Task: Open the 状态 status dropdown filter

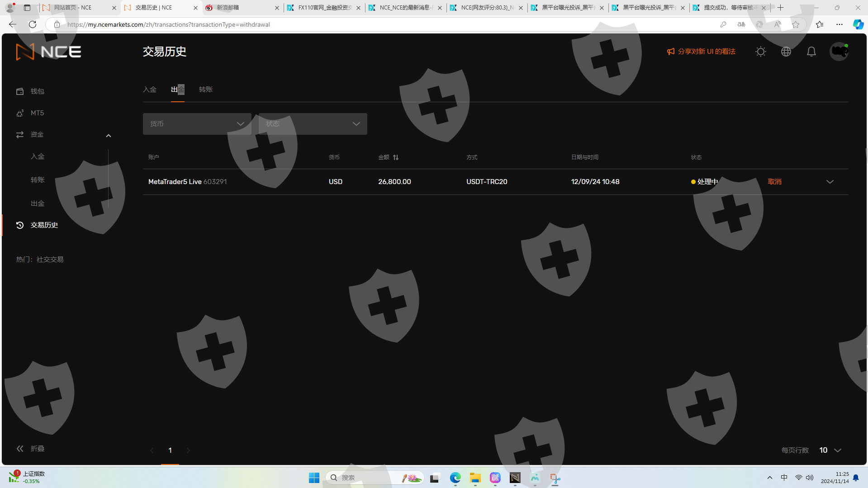Action: coord(313,124)
